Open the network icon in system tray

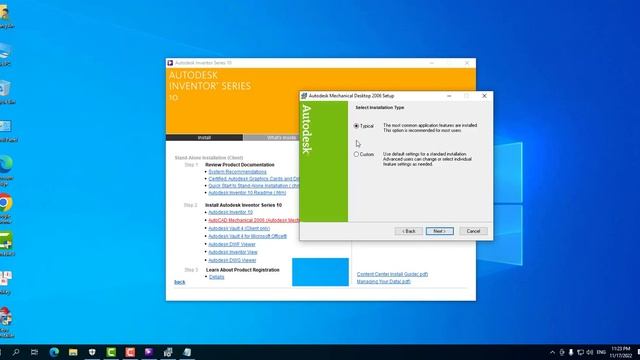(x=580, y=352)
